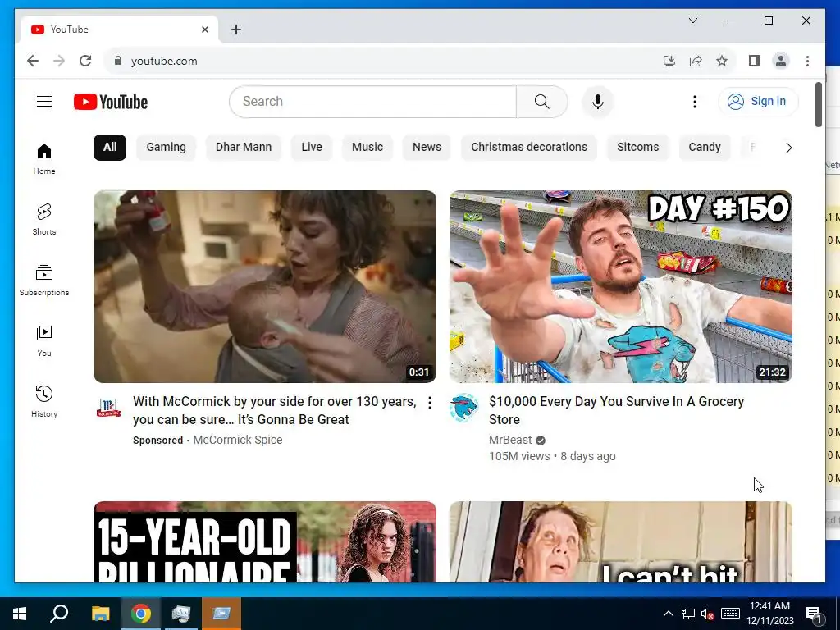The width and height of the screenshot is (840, 630).
Task: Toggle Chrome side panel
Action: [755, 61]
